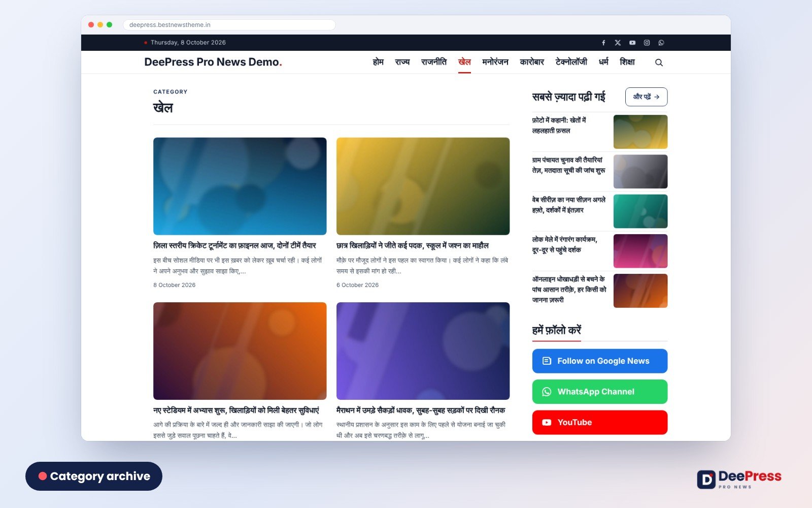Image resolution: width=812 pixels, height=508 pixels.
Task: Click the 8 October 2026 article date
Action: pyautogui.click(x=174, y=285)
